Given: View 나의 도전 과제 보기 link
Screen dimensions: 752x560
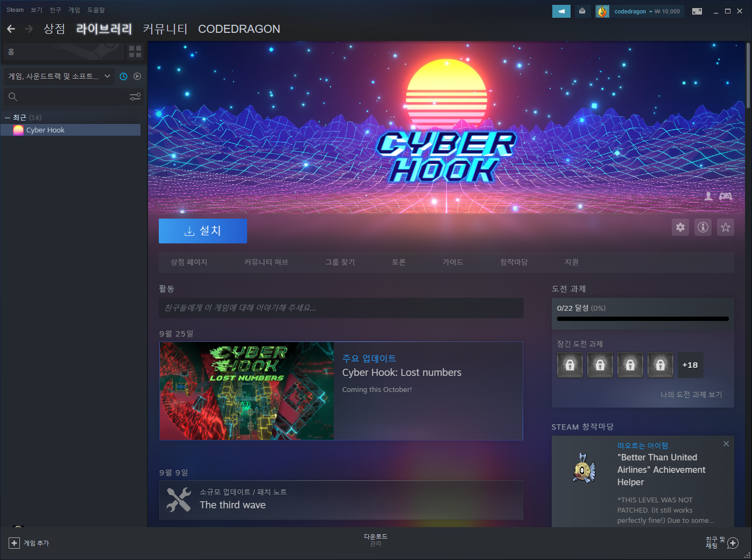Looking at the screenshot, I should pos(691,395).
